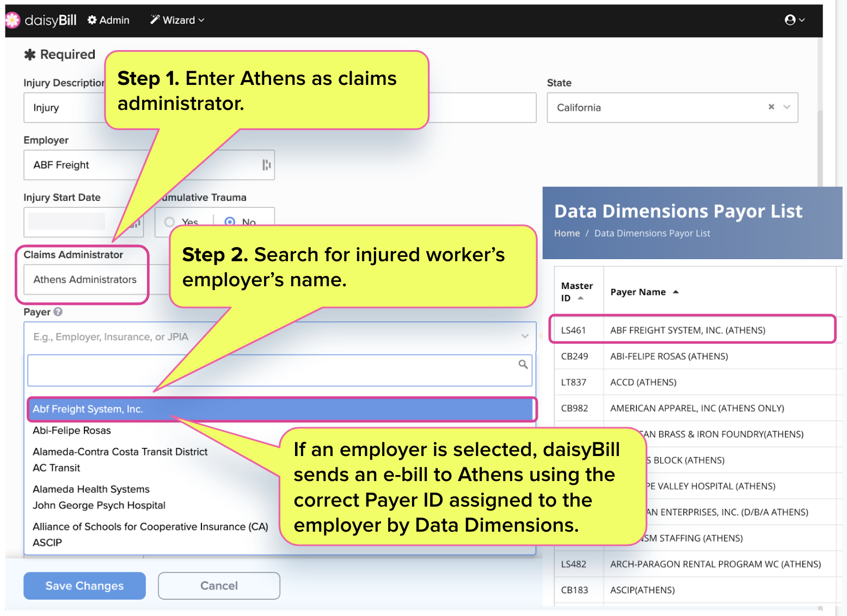
Task: Click the icon inside Employer field
Action: click(x=266, y=165)
